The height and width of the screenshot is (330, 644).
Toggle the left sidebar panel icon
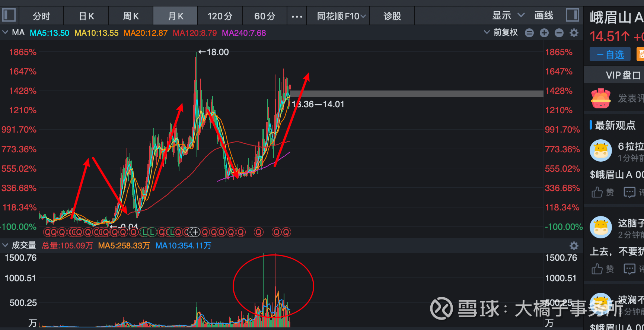coord(9,15)
